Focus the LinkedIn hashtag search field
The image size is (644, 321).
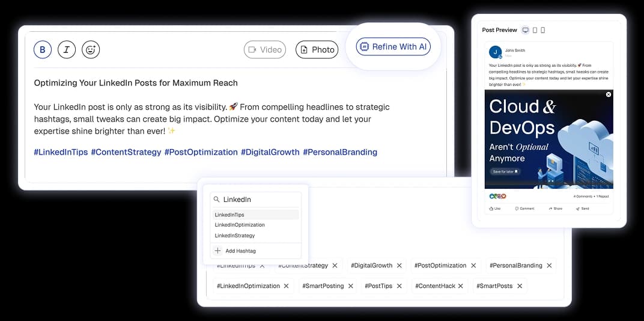click(x=260, y=200)
